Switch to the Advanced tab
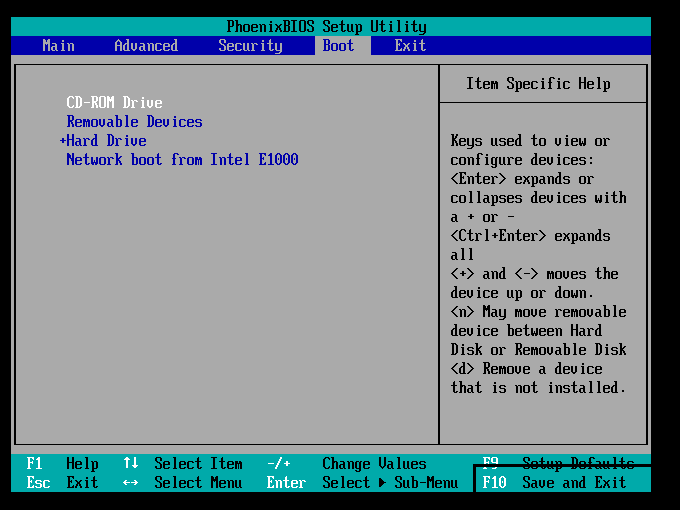680x510 pixels. click(x=146, y=46)
